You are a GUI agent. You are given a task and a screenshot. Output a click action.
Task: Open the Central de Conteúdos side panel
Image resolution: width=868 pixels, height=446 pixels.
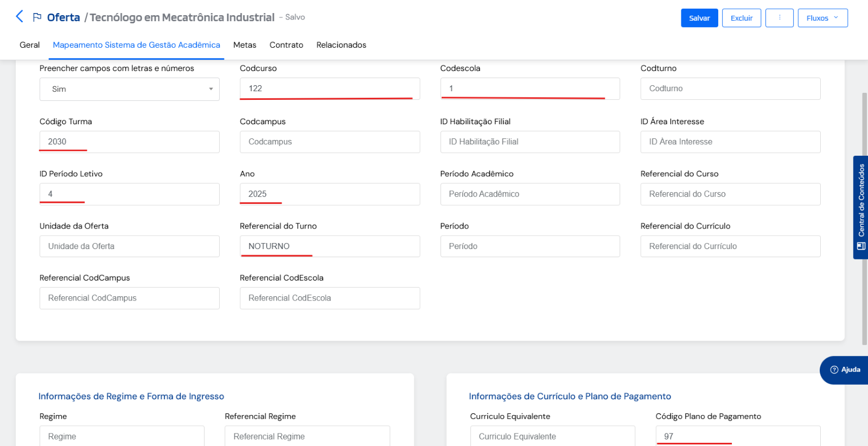860,207
